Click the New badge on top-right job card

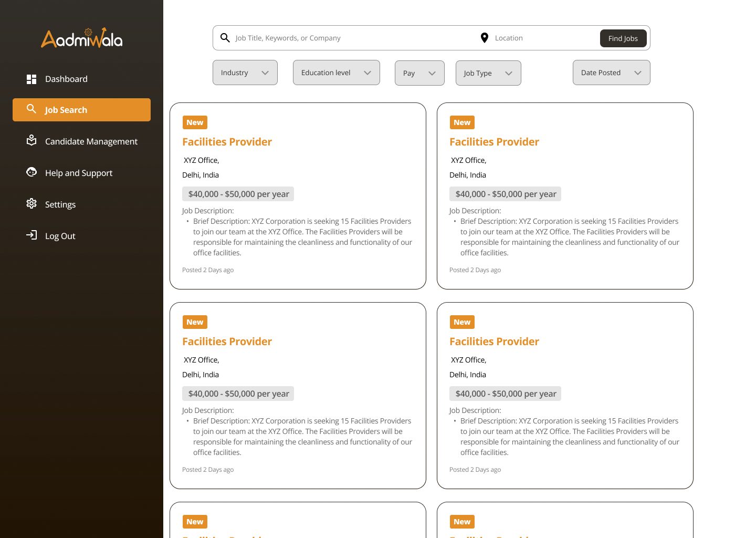click(462, 122)
